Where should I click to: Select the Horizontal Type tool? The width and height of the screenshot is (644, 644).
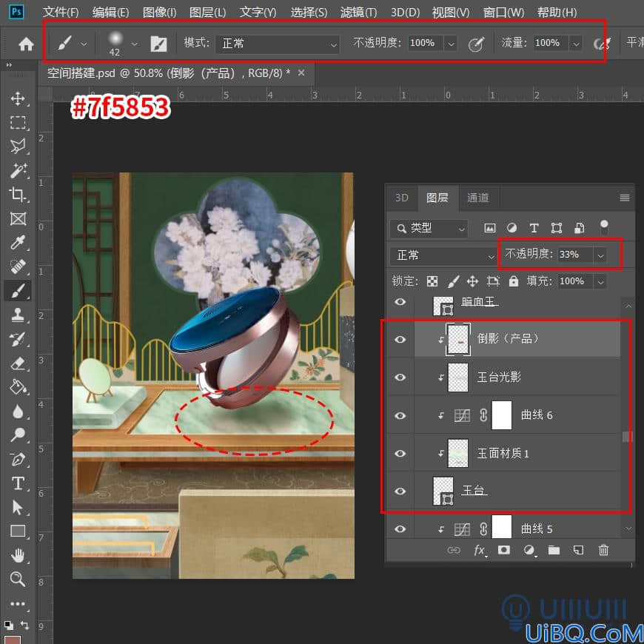[17, 483]
